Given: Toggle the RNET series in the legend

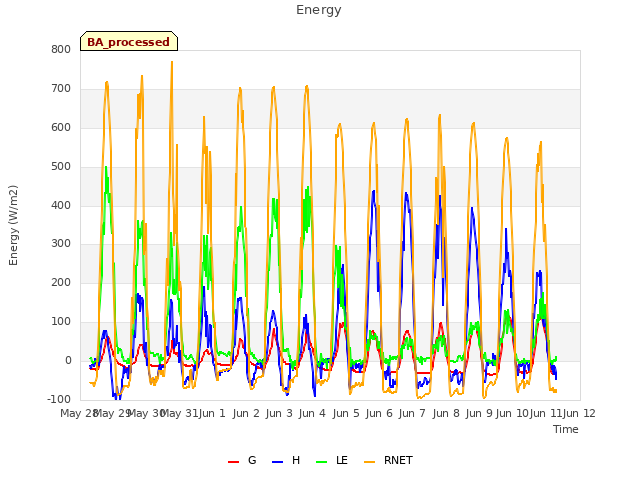Looking at the screenshot, I should coord(388,460).
